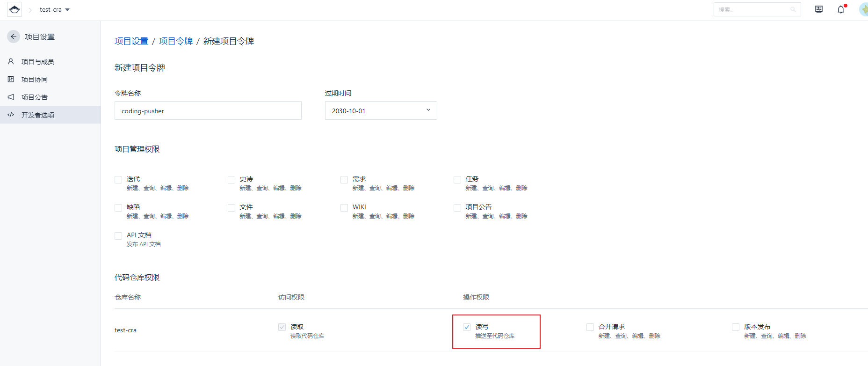868x366 pixels.
Task: Open the sidebar 项目公告 menu item
Action: pyautogui.click(x=50, y=97)
